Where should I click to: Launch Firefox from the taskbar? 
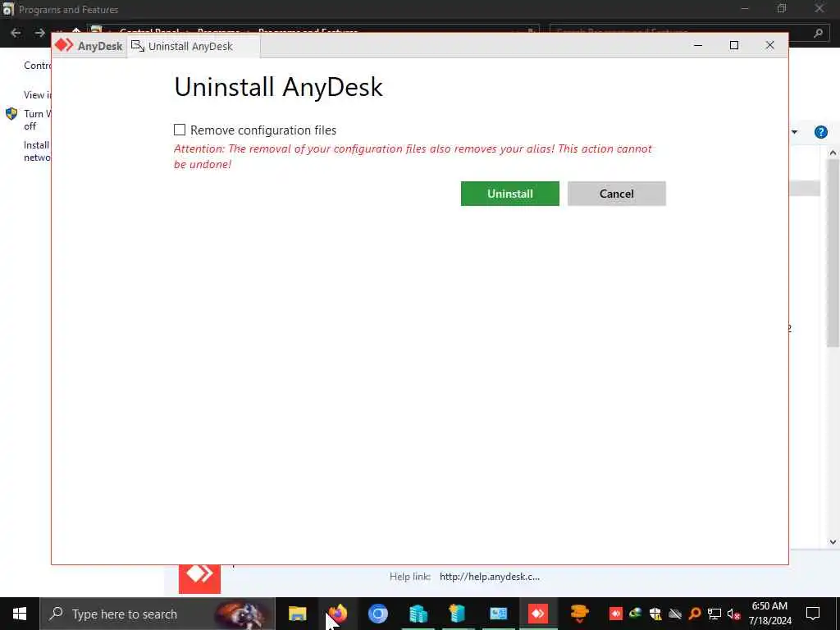tap(337, 614)
